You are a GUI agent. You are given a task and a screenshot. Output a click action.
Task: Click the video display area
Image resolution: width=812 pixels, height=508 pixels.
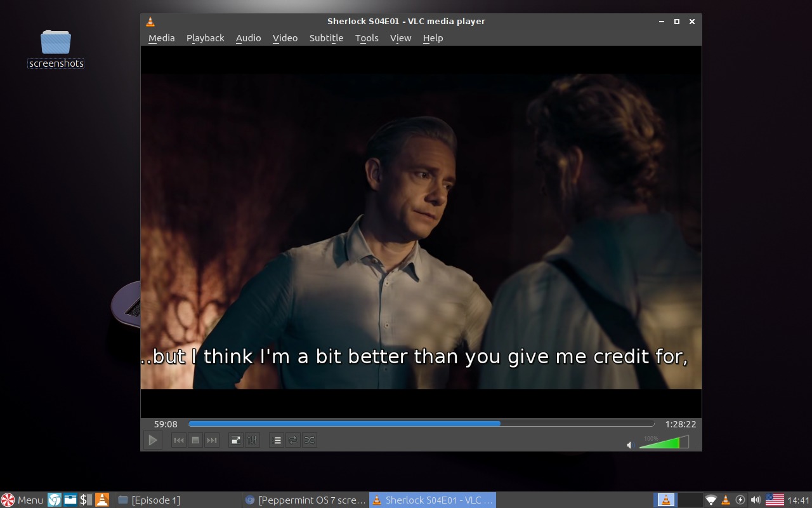[x=421, y=231]
